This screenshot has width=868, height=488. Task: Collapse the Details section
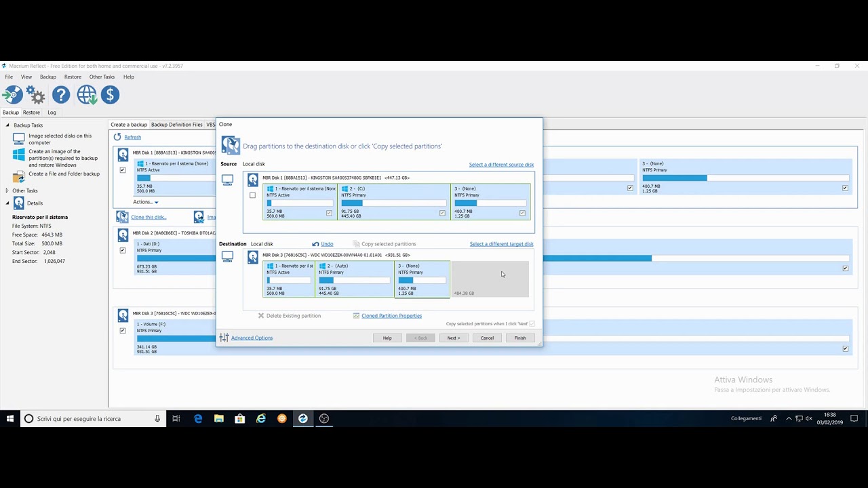click(x=7, y=203)
